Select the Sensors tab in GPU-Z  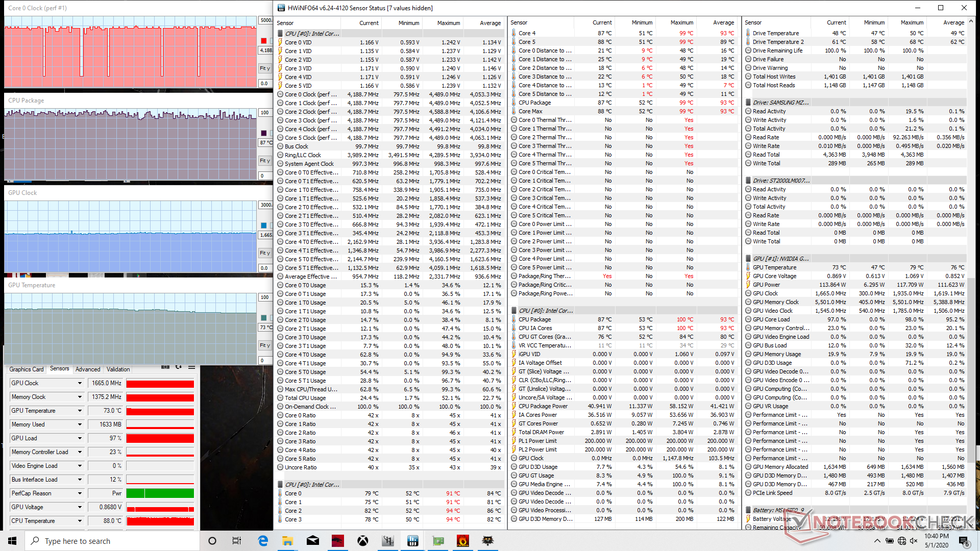(x=60, y=369)
